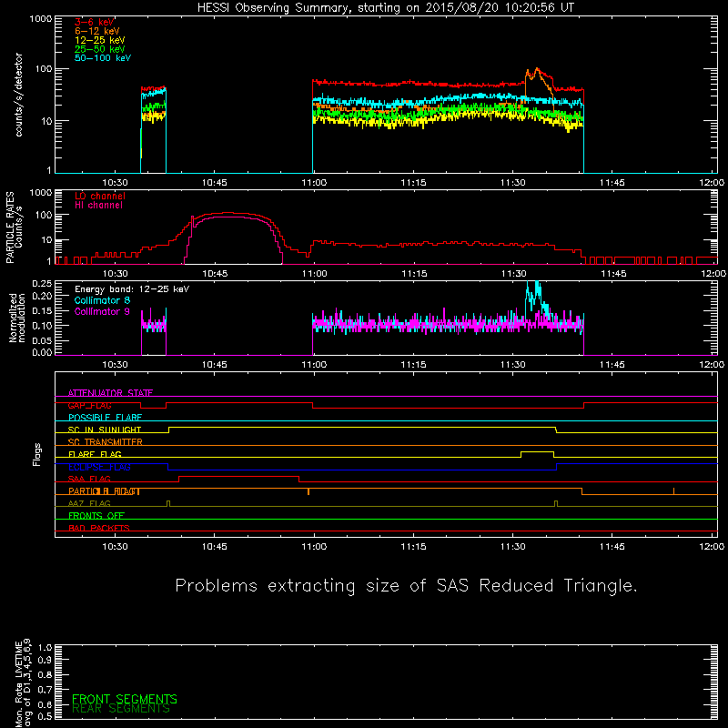The height and width of the screenshot is (728, 728).
Task: Select the Collimator 9 legend label
Action: click(x=102, y=311)
